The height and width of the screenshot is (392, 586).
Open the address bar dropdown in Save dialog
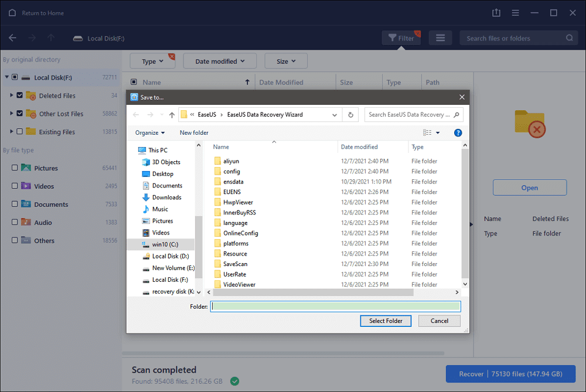pos(334,114)
